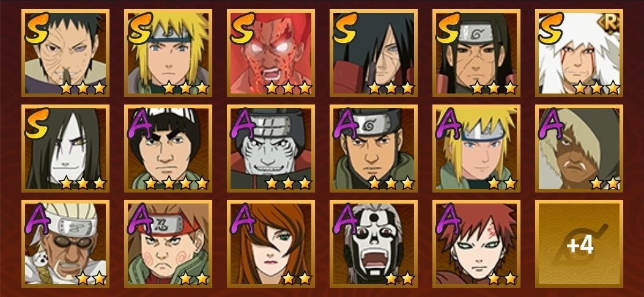644x297 pixels.
Task: Choose the pale-faced Orochimaru S-rank card
Action: (x=65, y=148)
